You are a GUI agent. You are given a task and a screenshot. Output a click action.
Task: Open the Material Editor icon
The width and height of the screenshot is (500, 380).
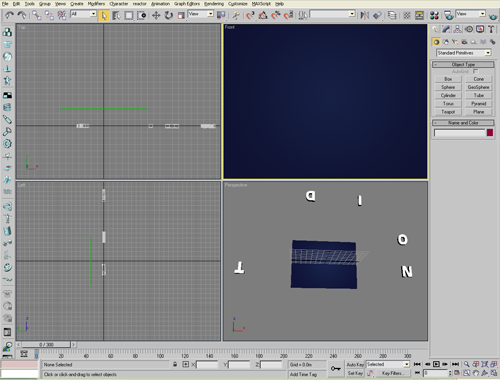(x=434, y=15)
